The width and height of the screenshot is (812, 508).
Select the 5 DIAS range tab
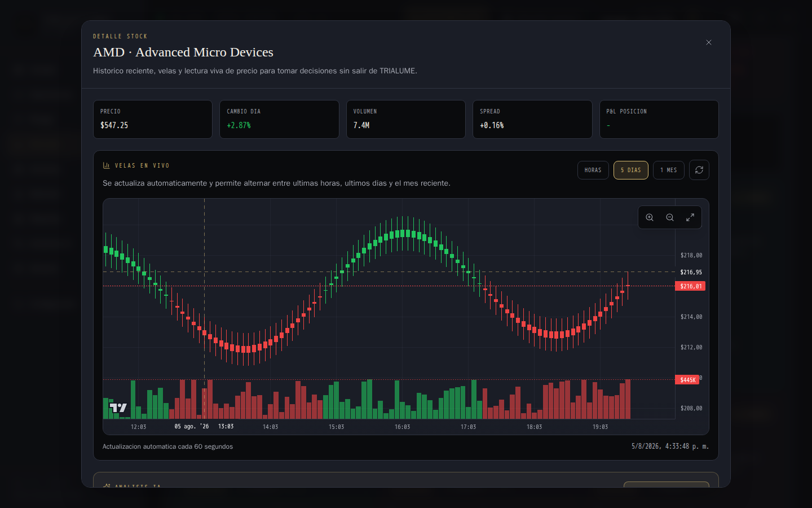click(x=631, y=170)
